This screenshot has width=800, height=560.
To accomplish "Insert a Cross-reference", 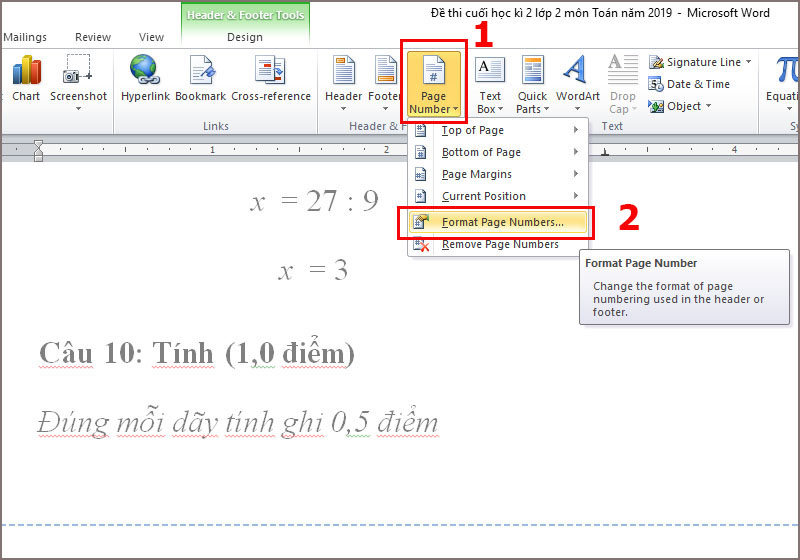I will (x=271, y=79).
